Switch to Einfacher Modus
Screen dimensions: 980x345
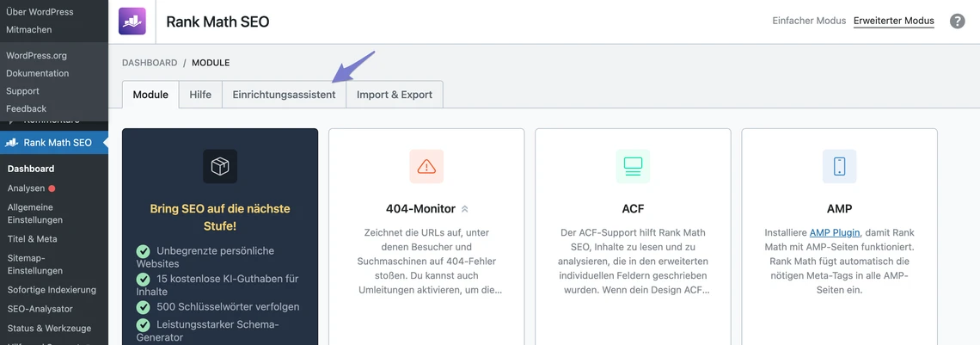(x=809, y=21)
